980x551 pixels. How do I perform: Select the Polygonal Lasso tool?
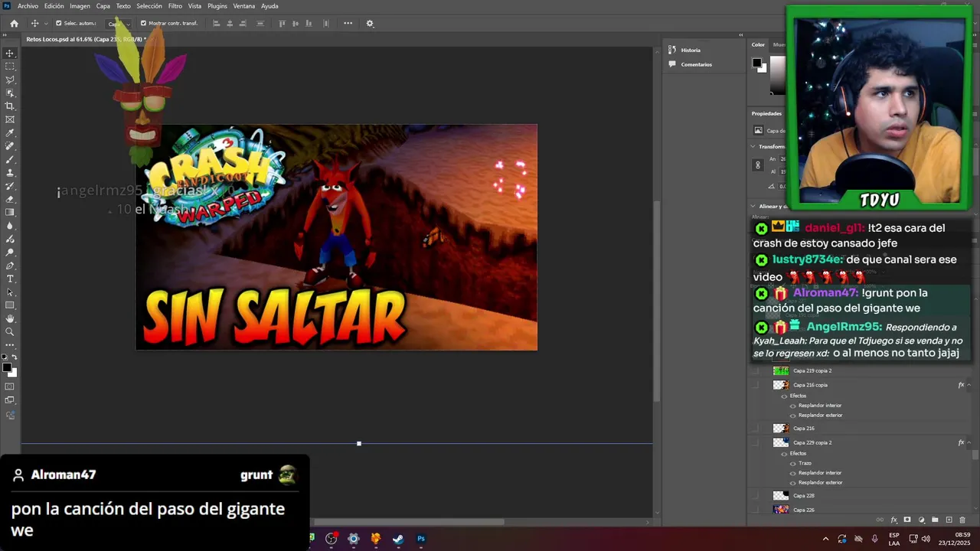(x=10, y=80)
